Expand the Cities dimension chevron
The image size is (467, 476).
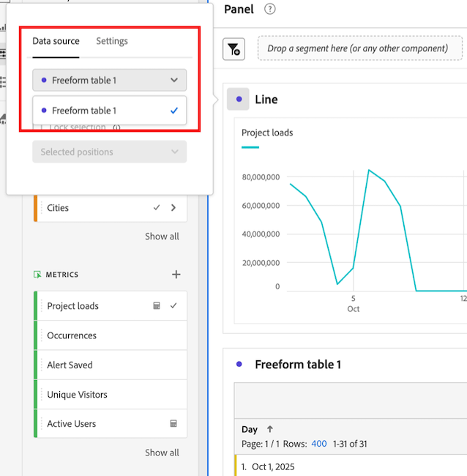pyautogui.click(x=173, y=208)
